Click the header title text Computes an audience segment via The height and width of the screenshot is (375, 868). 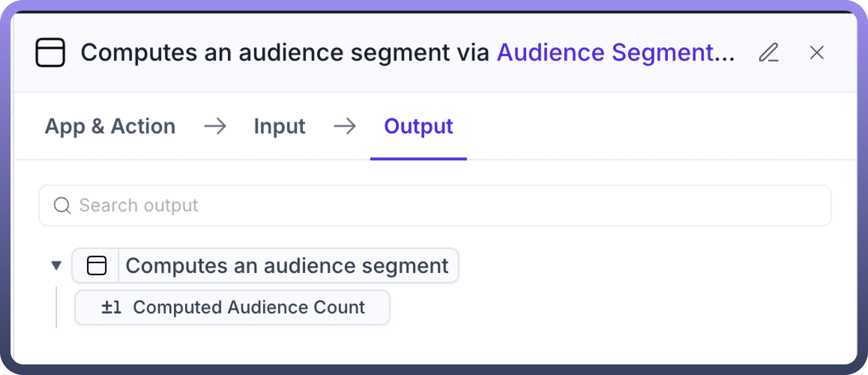click(285, 53)
